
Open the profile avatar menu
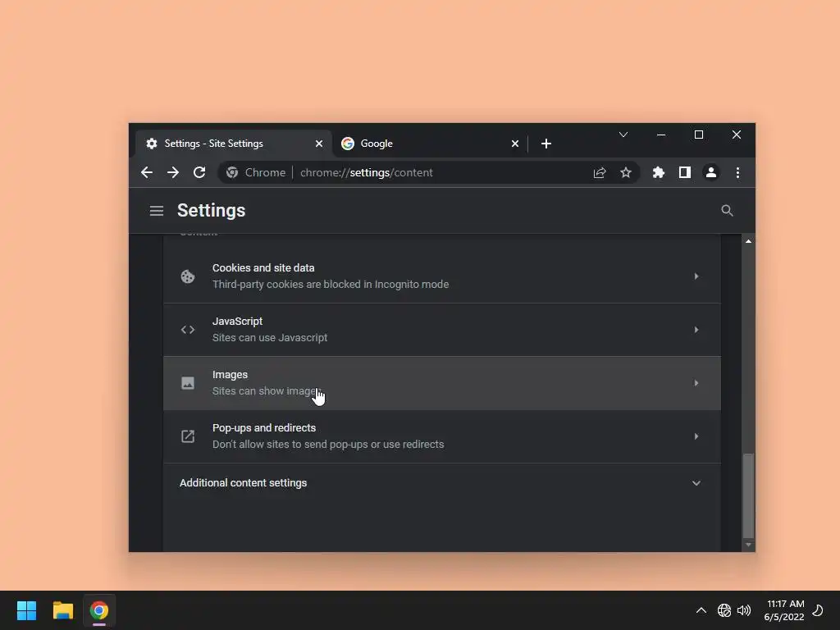pyautogui.click(x=711, y=172)
